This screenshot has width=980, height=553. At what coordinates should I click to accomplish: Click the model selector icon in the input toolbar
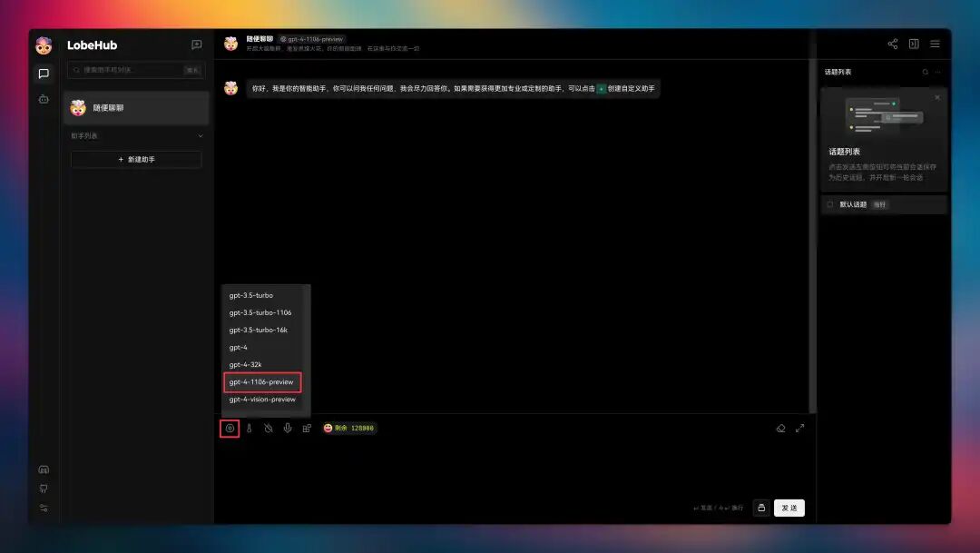pyautogui.click(x=230, y=428)
